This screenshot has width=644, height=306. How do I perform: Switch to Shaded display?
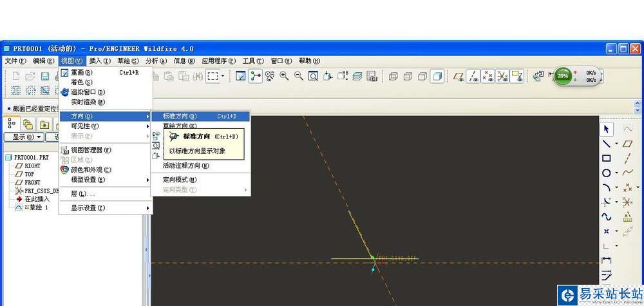click(x=437, y=77)
